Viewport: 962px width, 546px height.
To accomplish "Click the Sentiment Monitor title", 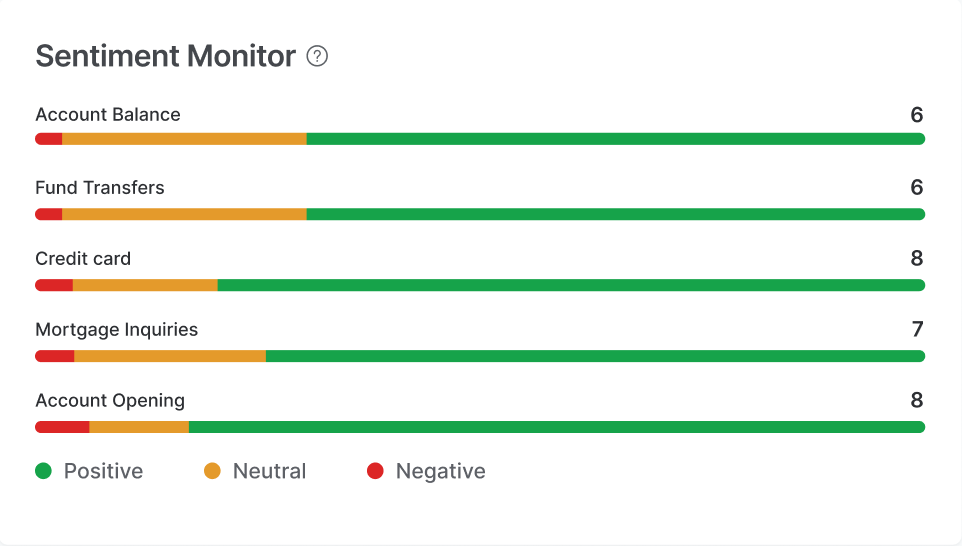I will [x=165, y=57].
